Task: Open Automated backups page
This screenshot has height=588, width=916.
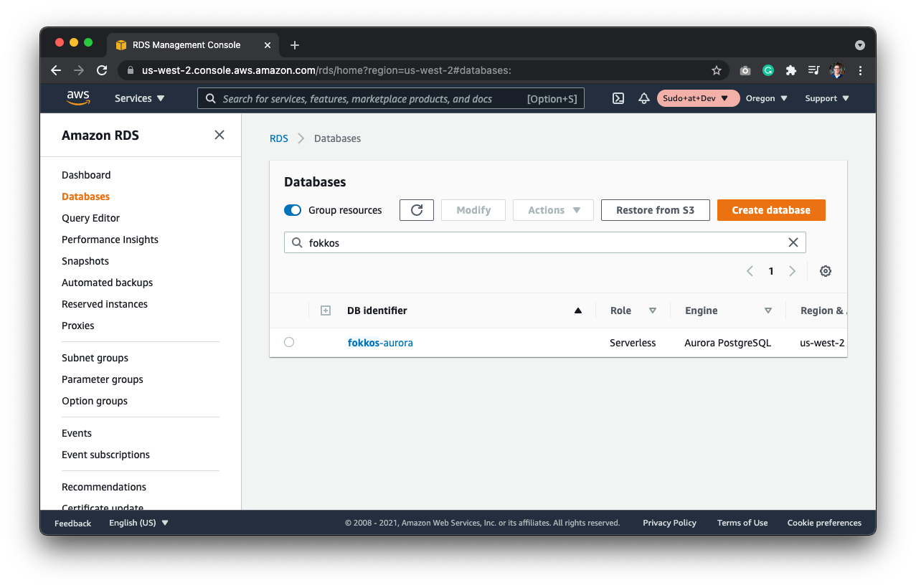Action: (x=107, y=283)
